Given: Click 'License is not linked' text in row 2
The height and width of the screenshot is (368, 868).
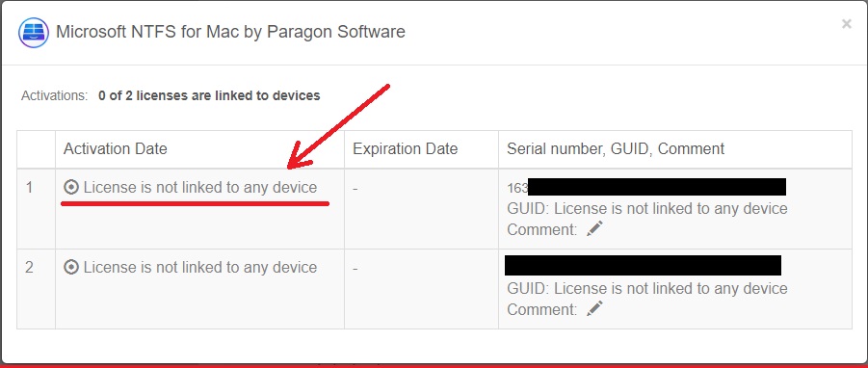Looking at the screenshot, I should pyautogui.click(x=200, y=267).
